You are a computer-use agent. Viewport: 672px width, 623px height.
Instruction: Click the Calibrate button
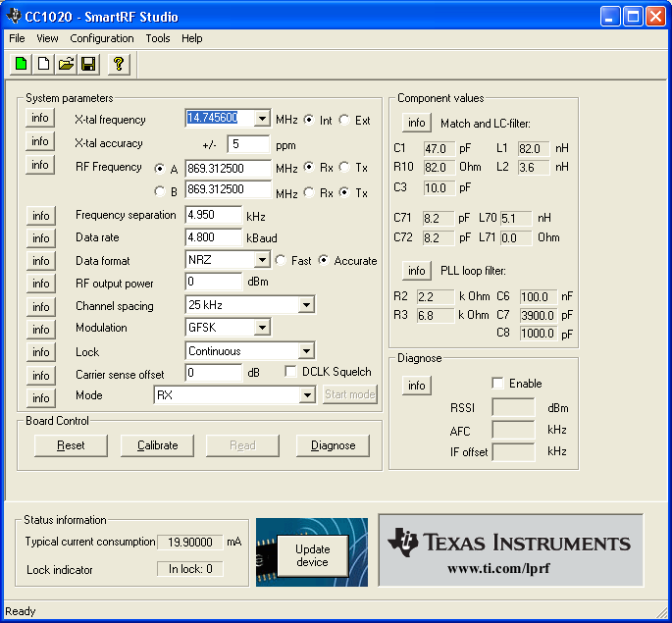click(157, 445)
